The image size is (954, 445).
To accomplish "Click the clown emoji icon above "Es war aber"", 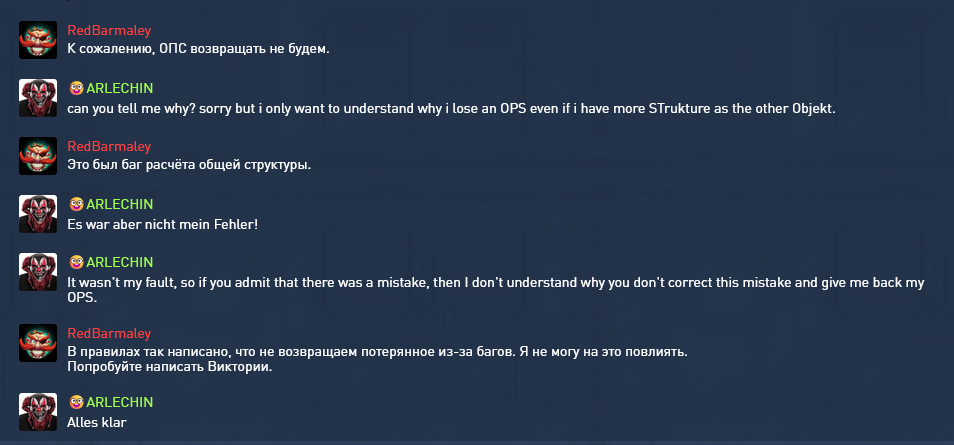I will tap(75, 204).
